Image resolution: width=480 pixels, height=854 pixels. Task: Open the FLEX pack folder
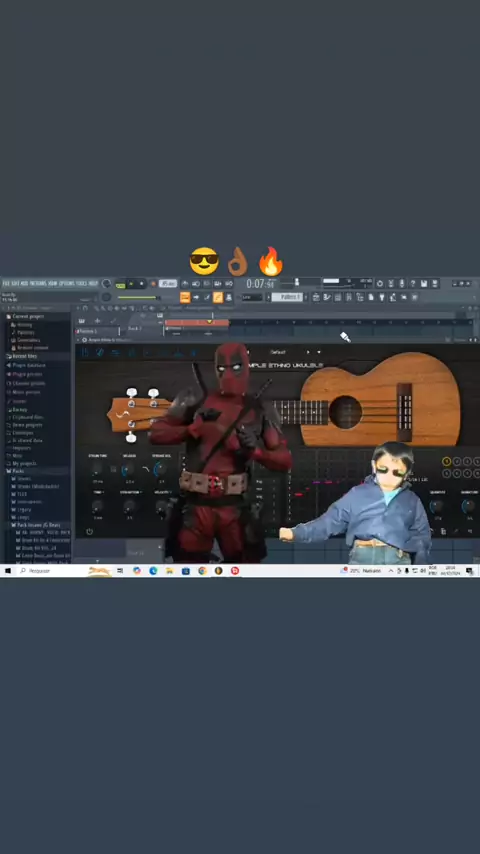(20, 494)
